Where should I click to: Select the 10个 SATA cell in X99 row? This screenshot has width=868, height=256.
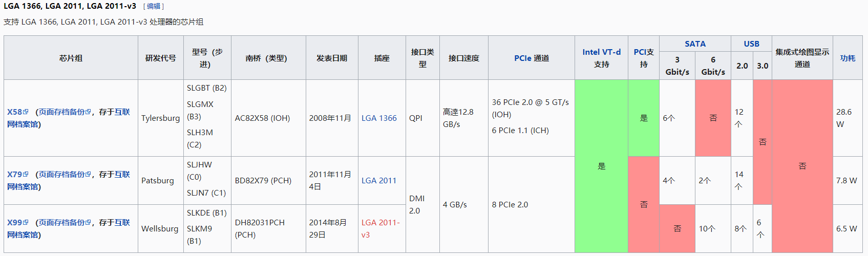click(x=713, y=228)
